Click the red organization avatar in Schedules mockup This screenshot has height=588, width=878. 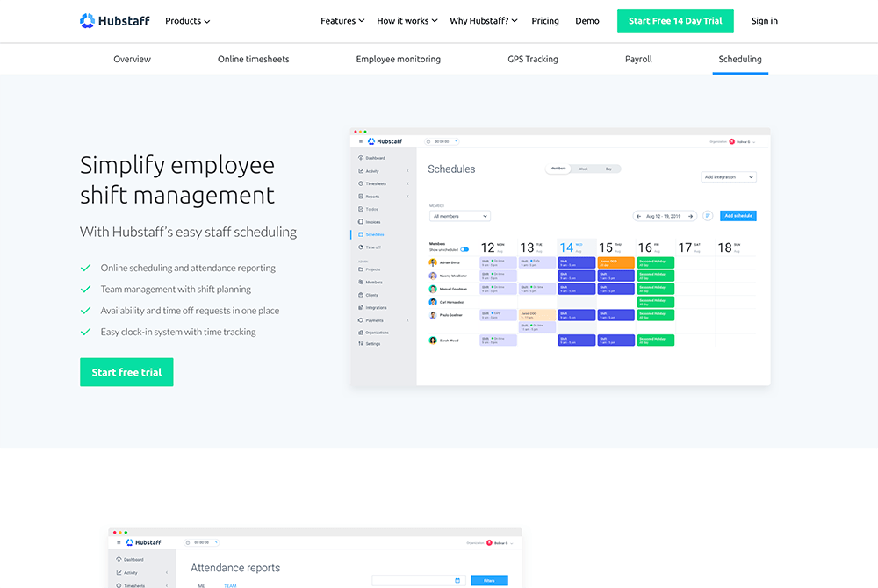click(x=732, y=141)
